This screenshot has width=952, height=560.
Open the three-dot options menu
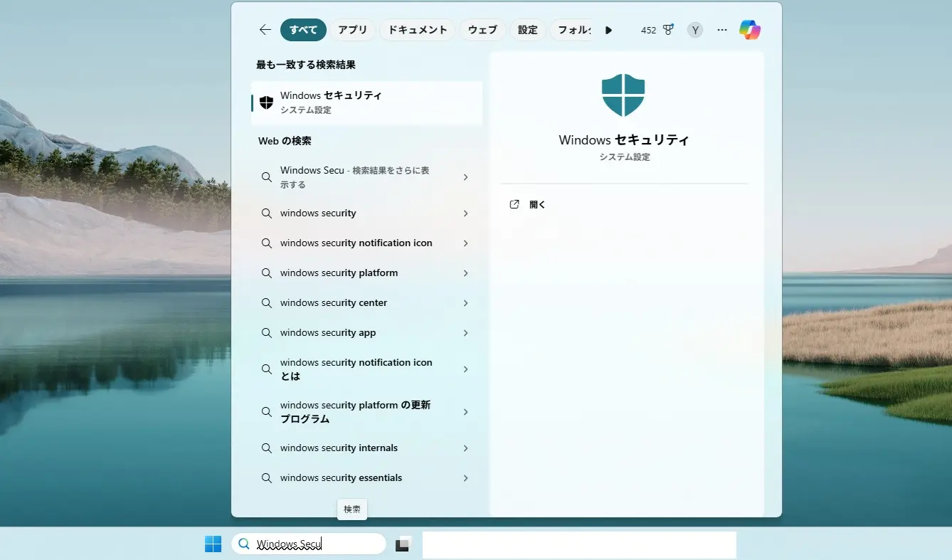tap(722, 30)
